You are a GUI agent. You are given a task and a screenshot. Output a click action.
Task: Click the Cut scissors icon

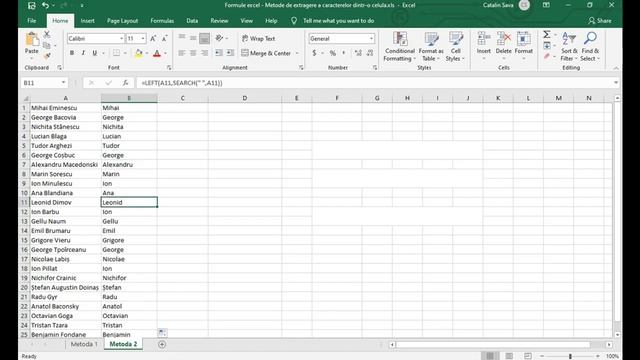(47, 34)
